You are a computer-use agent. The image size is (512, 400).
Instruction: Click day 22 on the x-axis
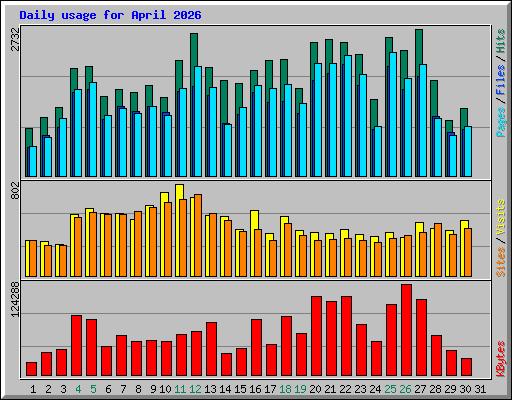[x=345, y=389]
